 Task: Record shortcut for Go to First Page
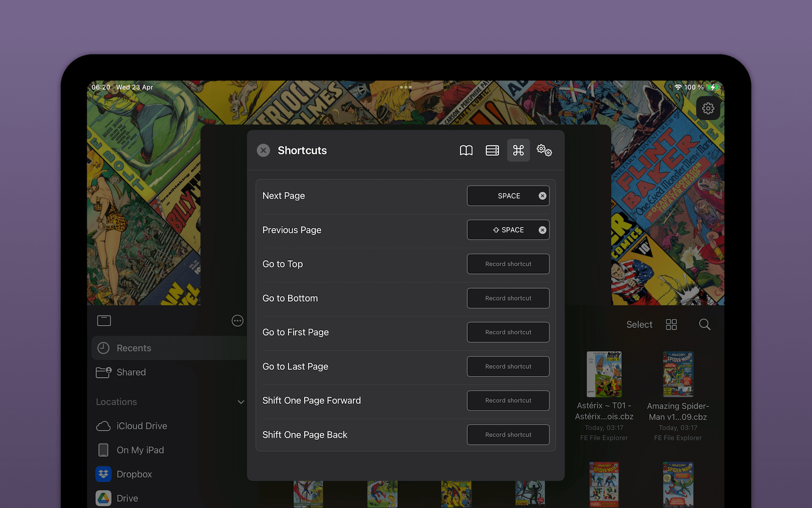point(508,332)
